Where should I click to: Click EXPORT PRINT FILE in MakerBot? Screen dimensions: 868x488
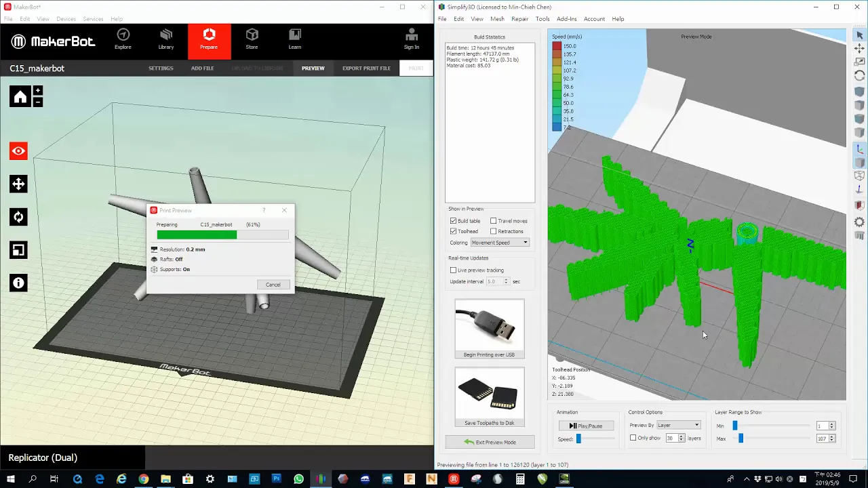(366, 68)
